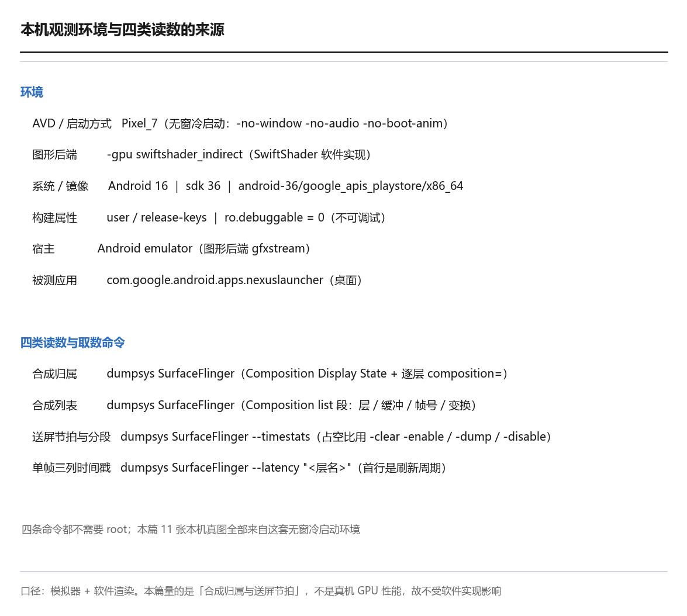
Task: Select the label 宿主
Action: (x=43, y=248)
